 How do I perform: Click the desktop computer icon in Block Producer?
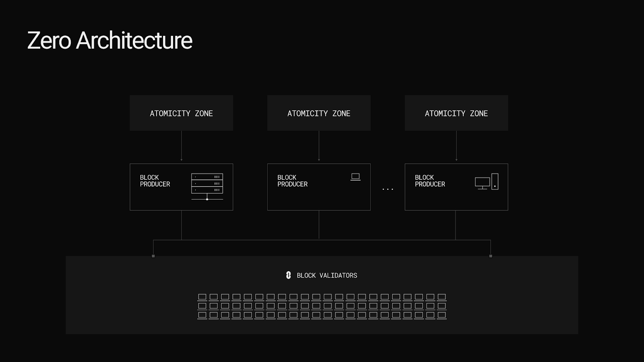tap(487, 182)
